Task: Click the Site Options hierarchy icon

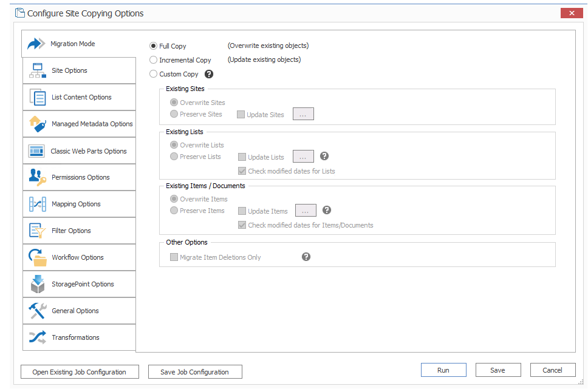Action: coord(38,70)
